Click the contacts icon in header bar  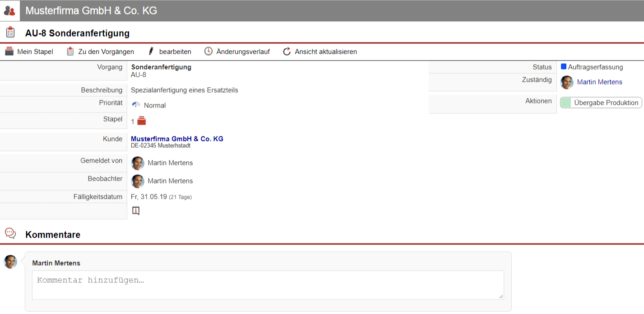pos(9,11)
